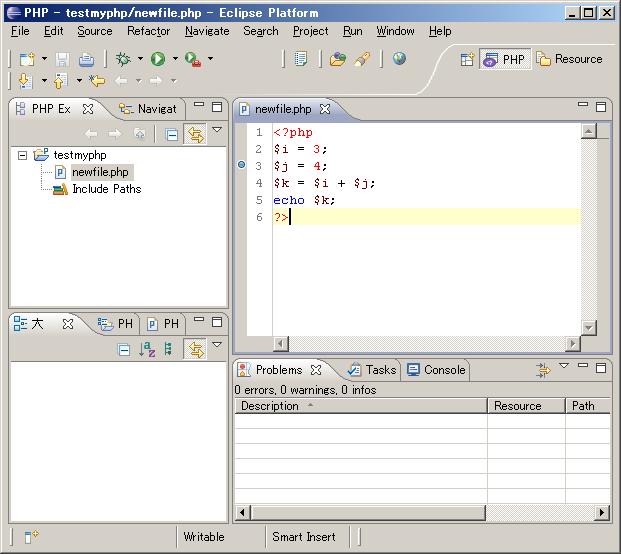The image size is (621, 554).
Task: Switch to the Console tab
Action: [437, 370]
